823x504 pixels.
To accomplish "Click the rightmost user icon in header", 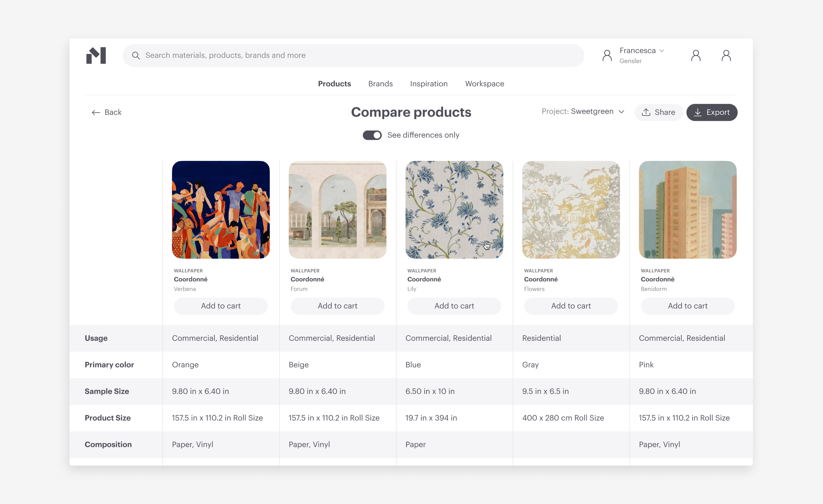I will coord(726,55).
